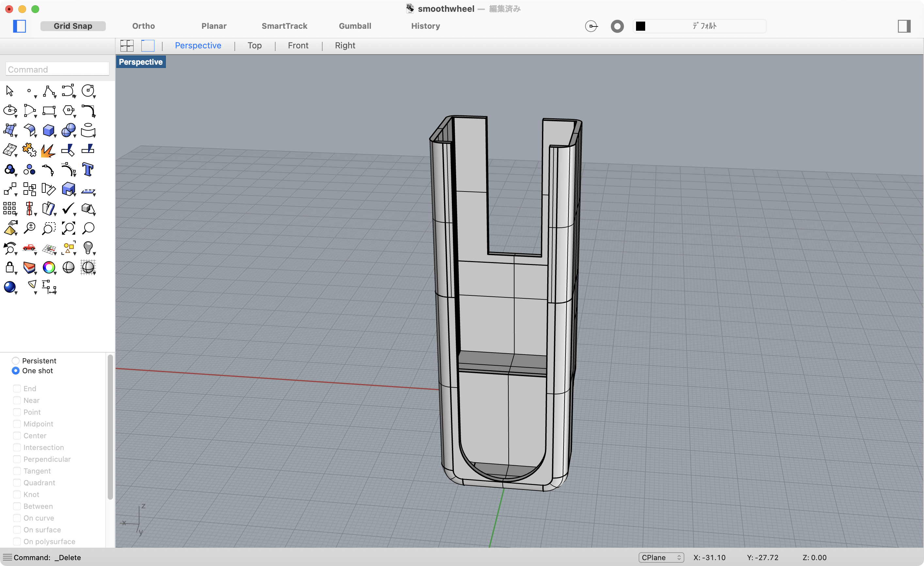Select the arrow pointer tool
Screen dimensions: 924x566
[x=10, y=91]
